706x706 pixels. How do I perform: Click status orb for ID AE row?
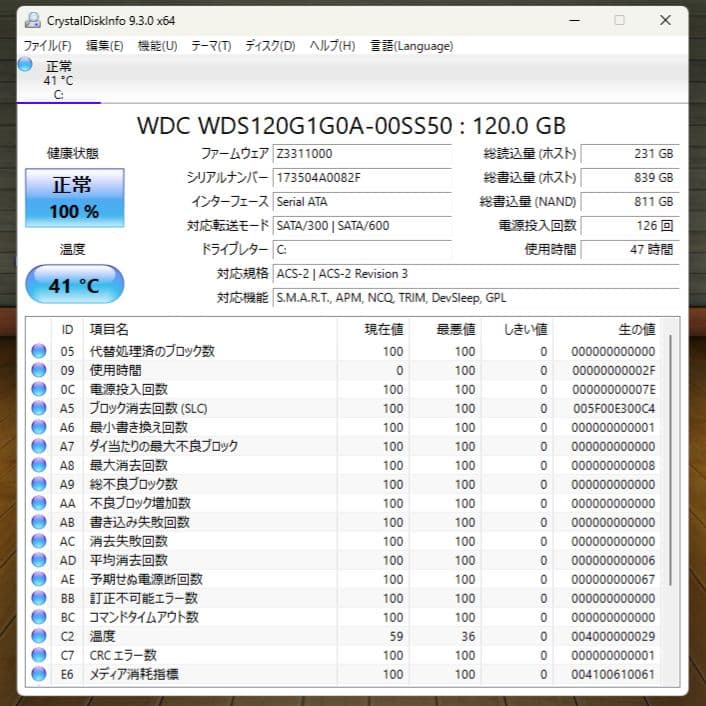pos(39,579)
